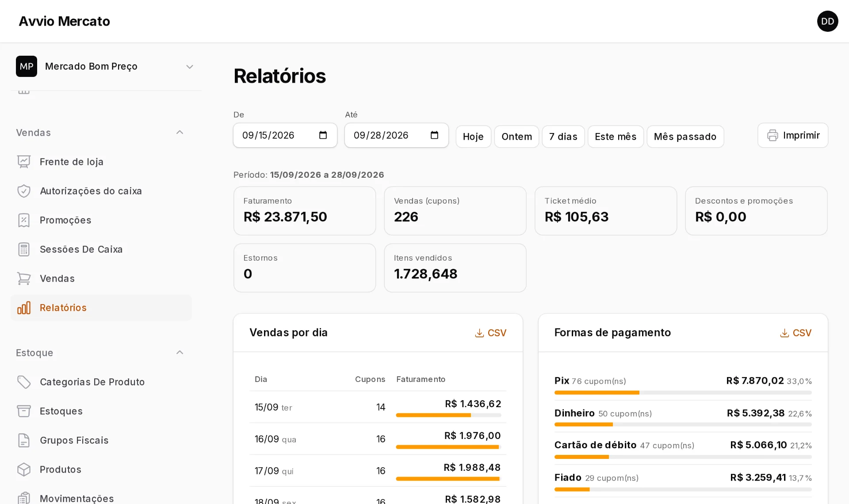Image resolution: width=849 pixels, height=504 pixels.
Task: Select the 7 dias range
Action: 563,137
